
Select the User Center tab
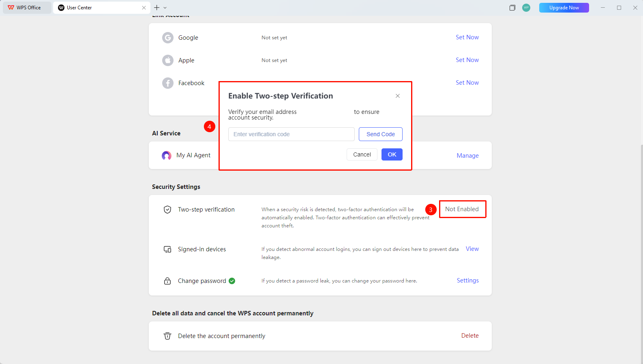102,8
